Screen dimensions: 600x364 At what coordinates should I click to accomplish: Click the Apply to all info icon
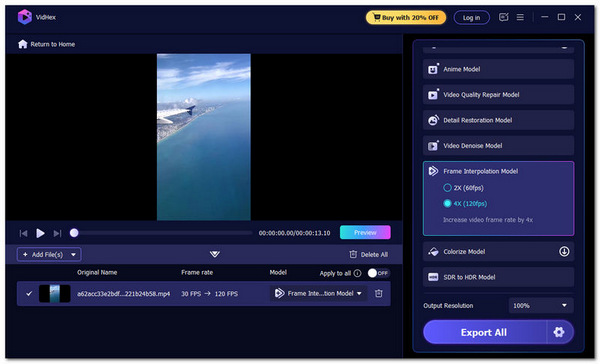pos(357,273)
